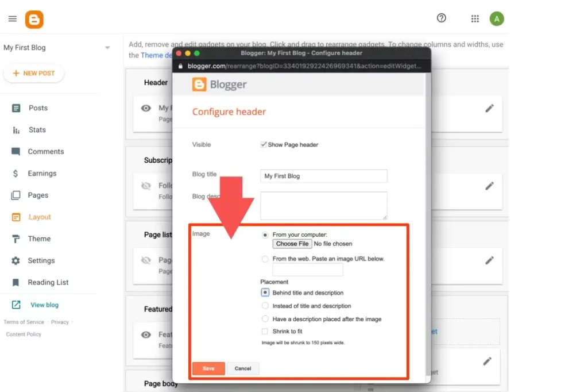This screenshot has width=588, height=392.
Task: Open the Google apps grid
Action: (475, 19)
